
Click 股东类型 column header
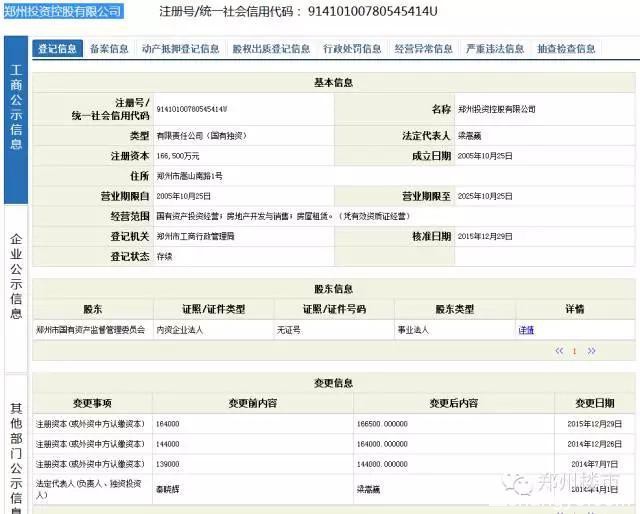coord(455,309)
